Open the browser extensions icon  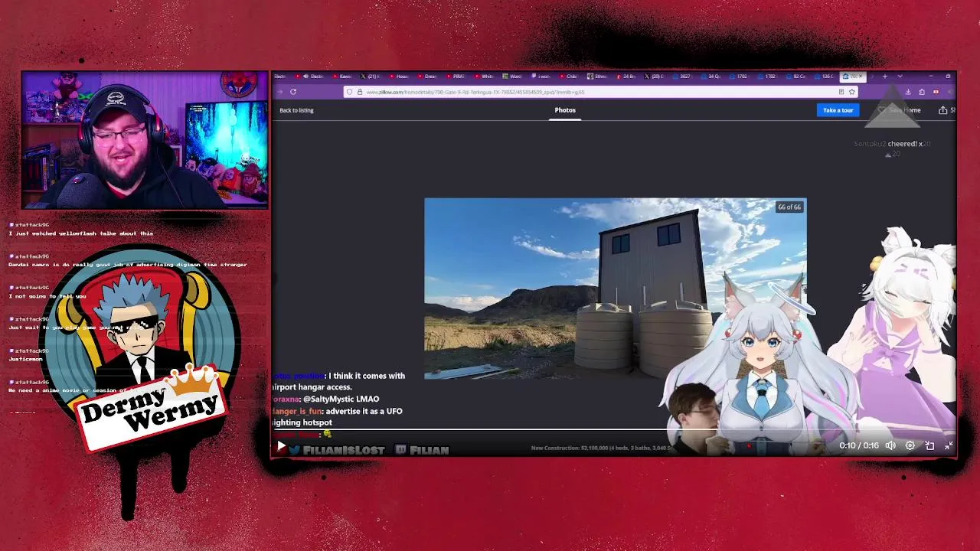click(x=922, y=92)
